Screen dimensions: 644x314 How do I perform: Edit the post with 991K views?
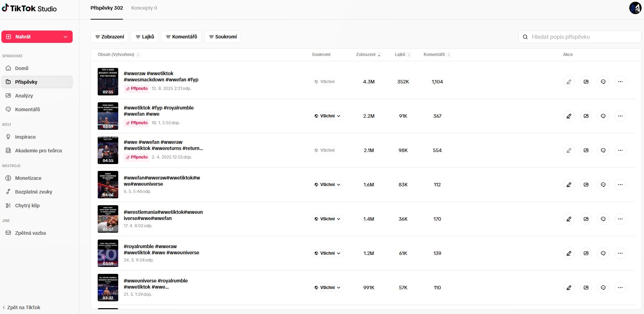569,288
